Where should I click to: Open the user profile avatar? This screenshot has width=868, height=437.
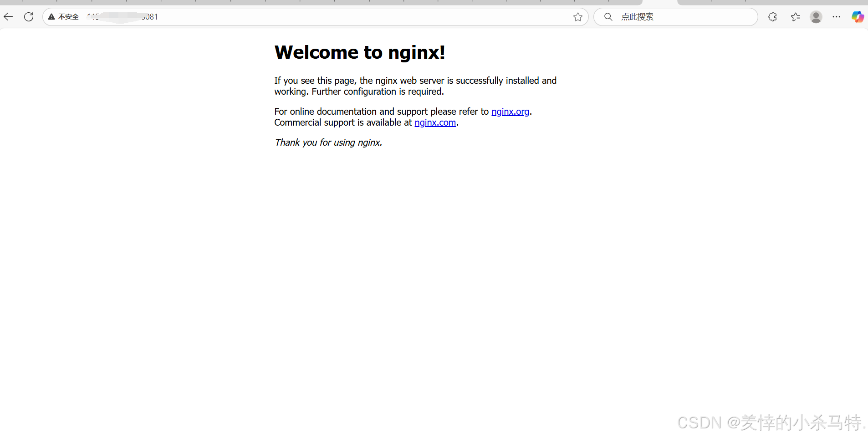(816, 17)
